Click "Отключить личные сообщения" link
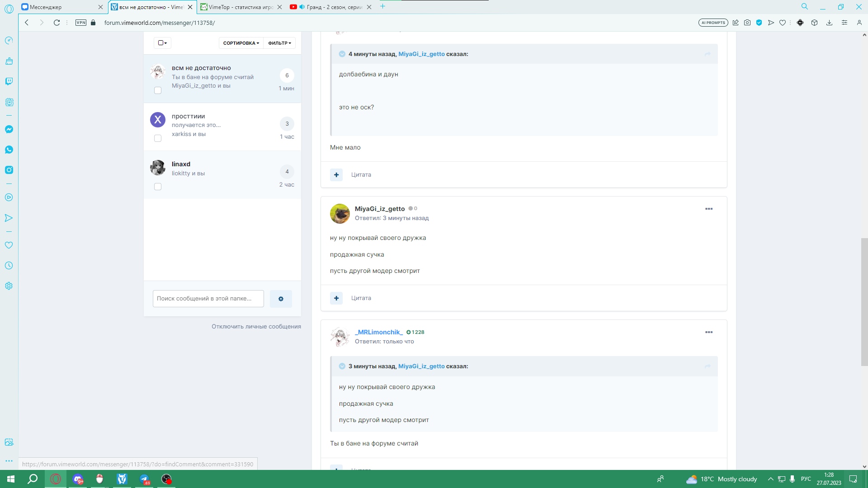The height and width of the screenshot is (488, 868). (x=256, y=326)
